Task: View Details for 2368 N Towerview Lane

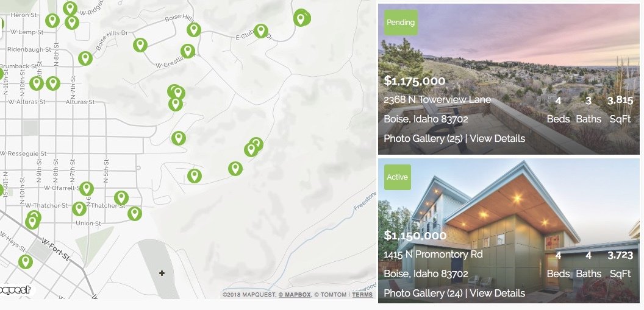Action: (x=498, y=139)
